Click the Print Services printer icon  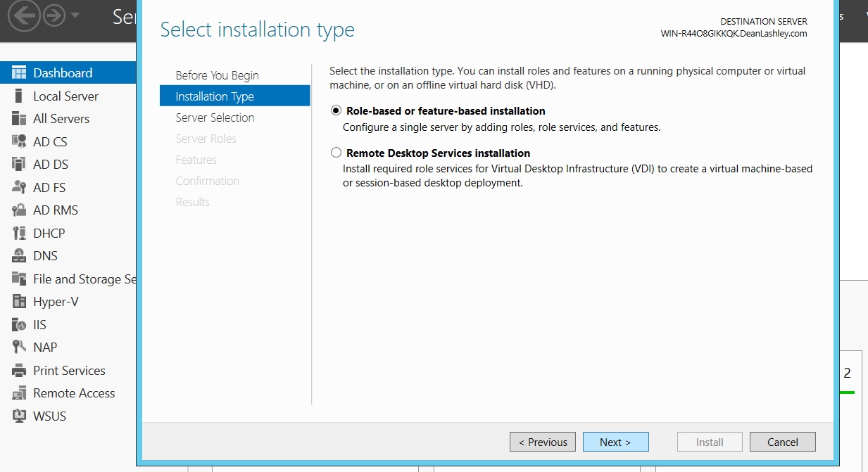19,370
